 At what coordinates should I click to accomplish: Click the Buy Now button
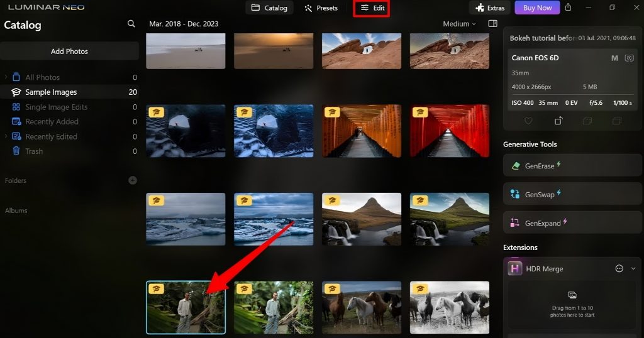[537, 8]
